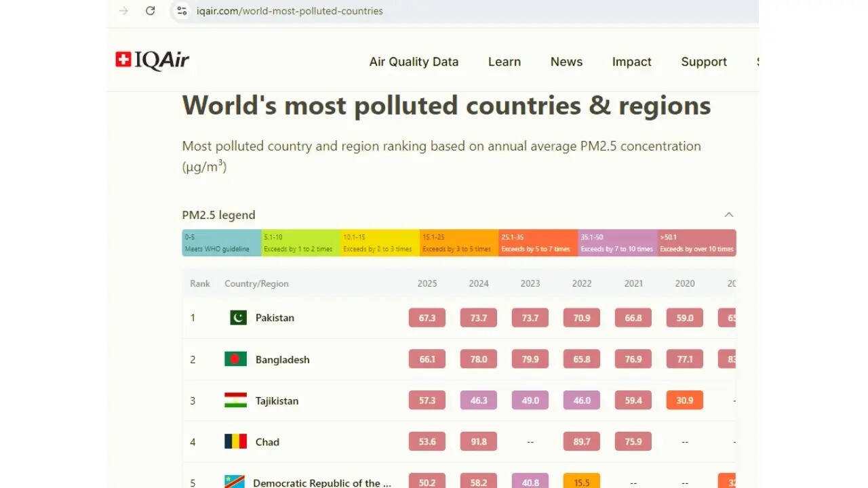Viewport: 868px width, 488px height.
Task: Reload the page with refresh icon
Action: tap(151, 11)
